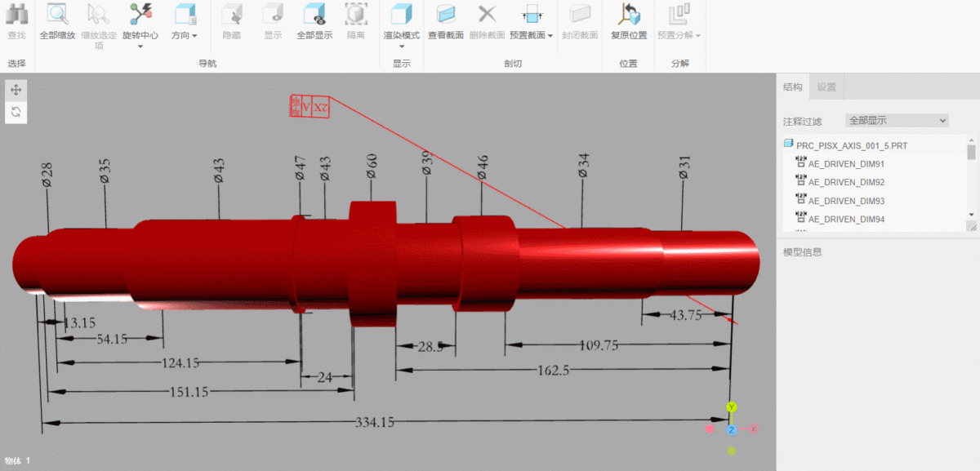The image size is (980, 471).
Task: Select the PRC_PISX_AXIS_001_5.PRT tree node
Action: pyautogui.click(x=852, y=145)
